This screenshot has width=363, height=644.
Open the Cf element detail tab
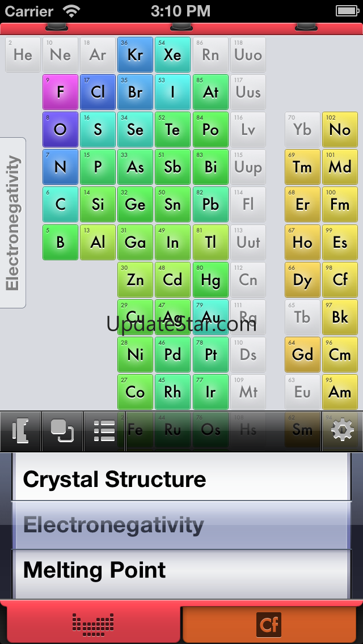pos(270,624)
